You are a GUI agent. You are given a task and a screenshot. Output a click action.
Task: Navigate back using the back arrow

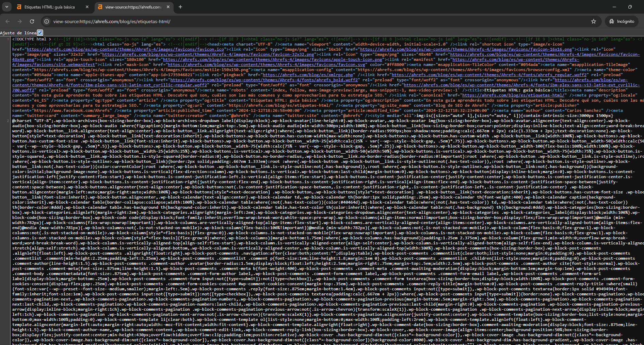(x=7, y=21)
